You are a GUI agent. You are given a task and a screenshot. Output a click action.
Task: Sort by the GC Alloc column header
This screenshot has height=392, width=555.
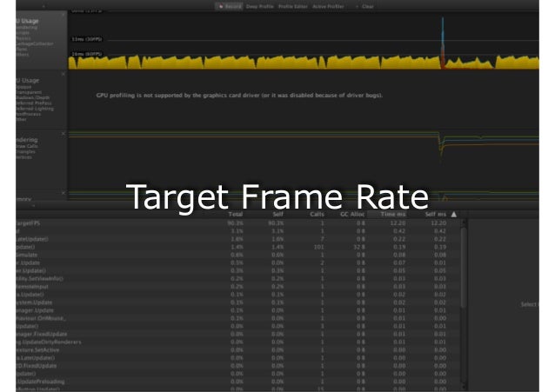click(x=352, y=214)
